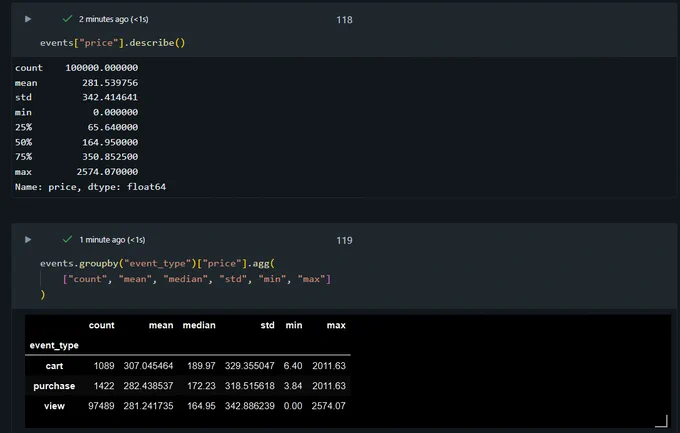Select the 50% value 164.950000
Viewport: 680px width, 433px height.
click(110, 142)
